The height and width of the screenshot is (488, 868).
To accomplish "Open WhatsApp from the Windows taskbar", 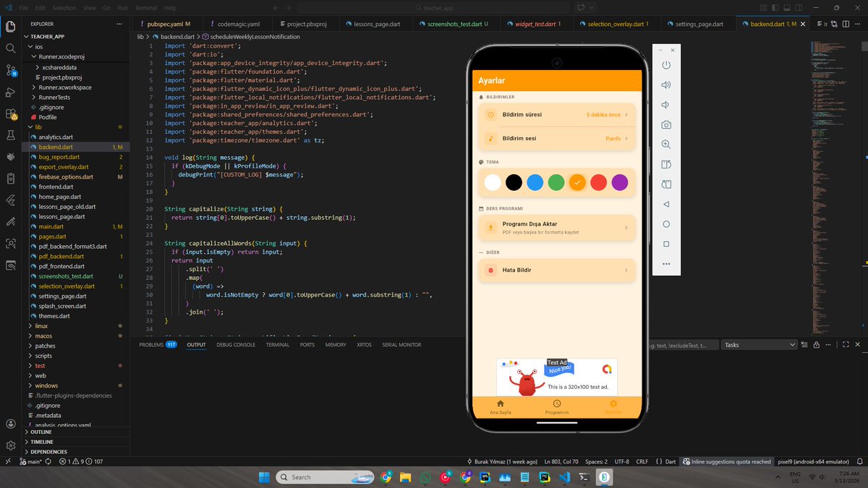I will (x=425, y=477).
